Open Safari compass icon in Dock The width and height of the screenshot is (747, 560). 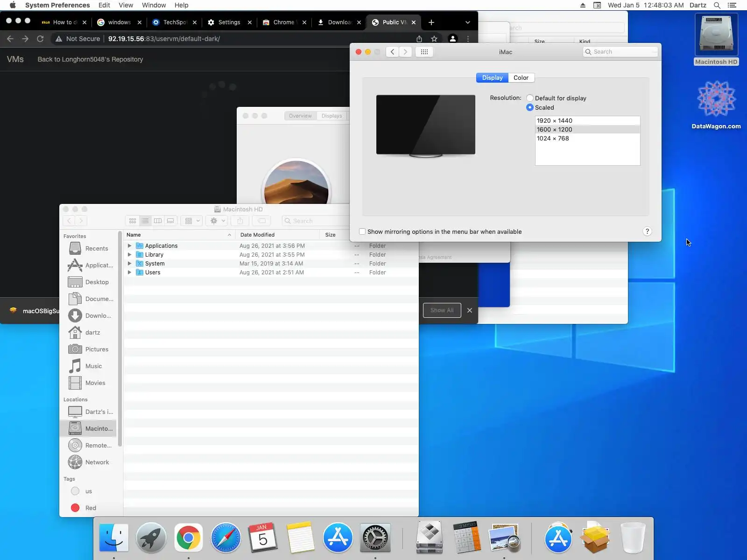226,538
